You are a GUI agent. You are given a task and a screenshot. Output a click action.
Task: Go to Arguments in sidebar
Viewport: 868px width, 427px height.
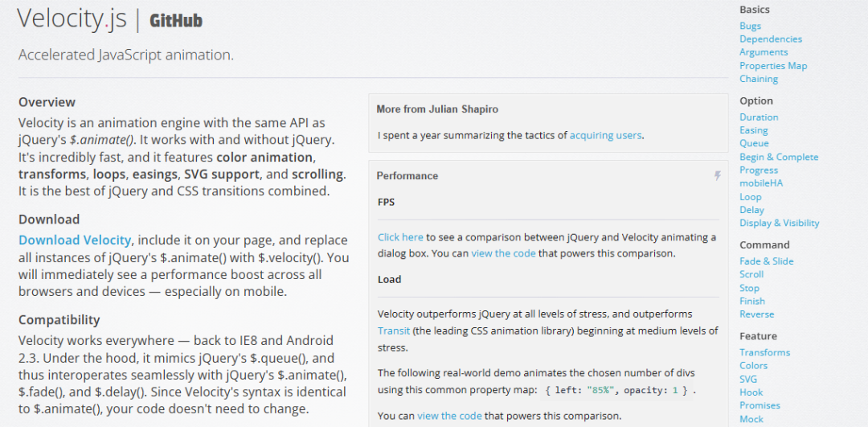(x=764, y=52)
